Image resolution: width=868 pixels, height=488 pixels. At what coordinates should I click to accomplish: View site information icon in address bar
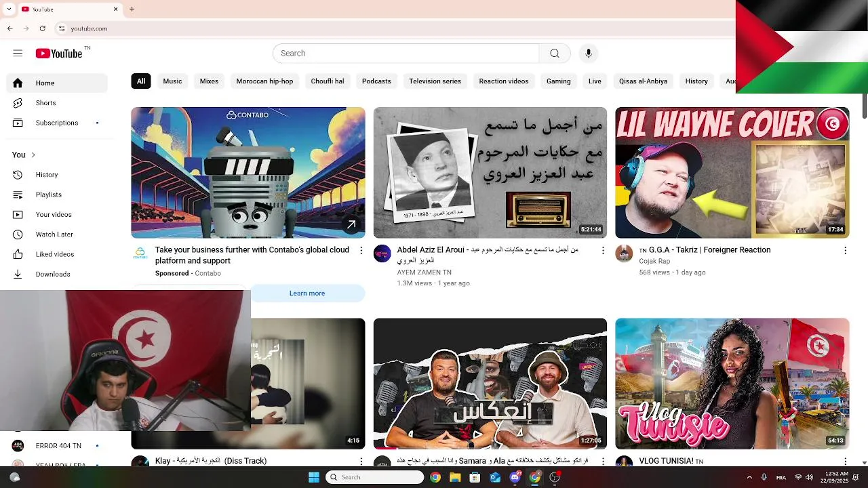pos(61,28)
